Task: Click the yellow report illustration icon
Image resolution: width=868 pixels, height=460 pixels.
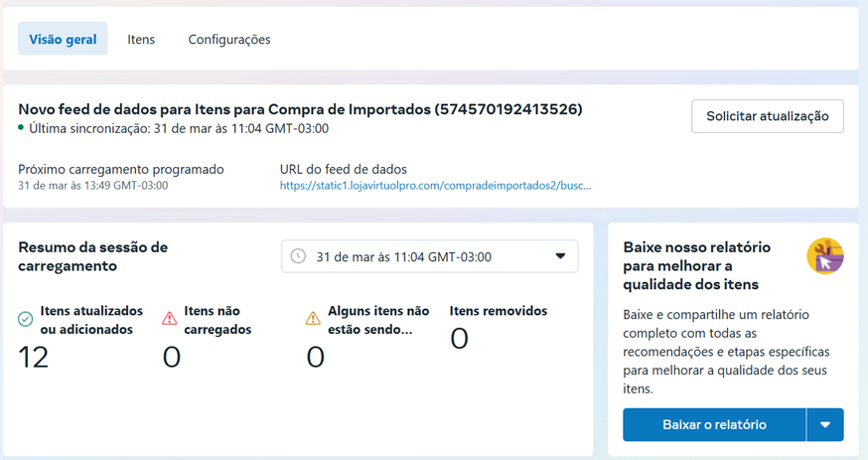Action: tap(825, 256)
